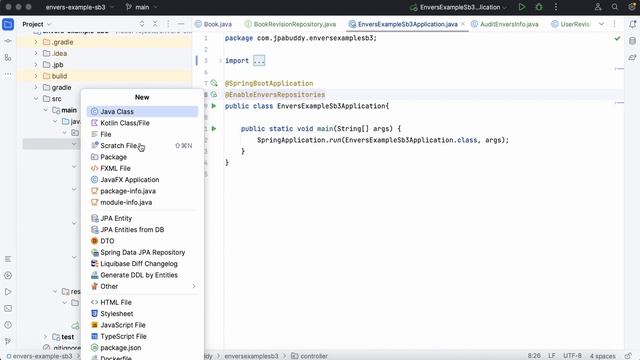This screenshot has width=640, height=360.
Task: Switch to Book.java tab
Action: click(213, 24)
